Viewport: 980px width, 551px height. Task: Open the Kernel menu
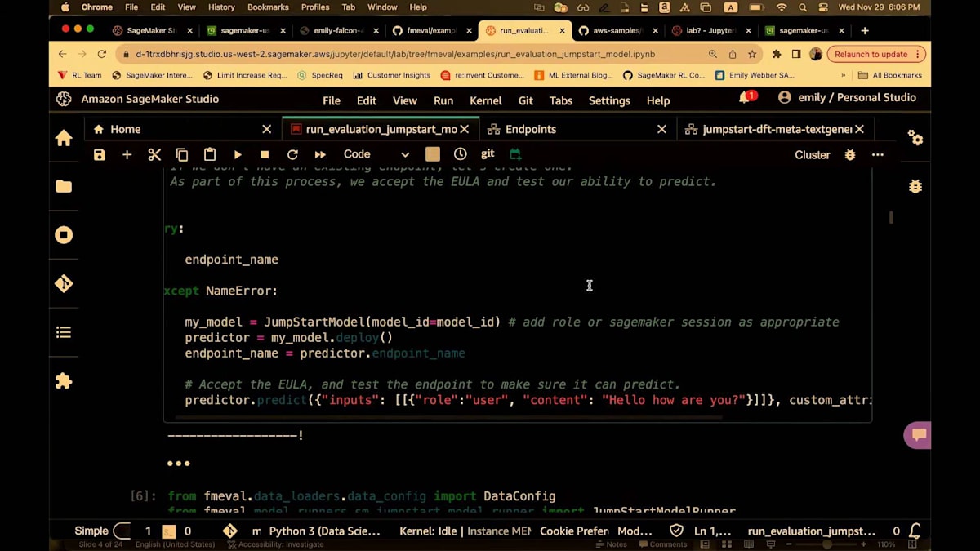485,100
